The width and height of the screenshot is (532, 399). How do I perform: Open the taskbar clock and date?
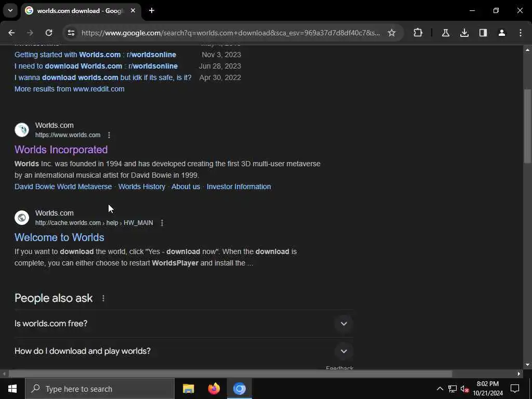(x=488, y=389)
